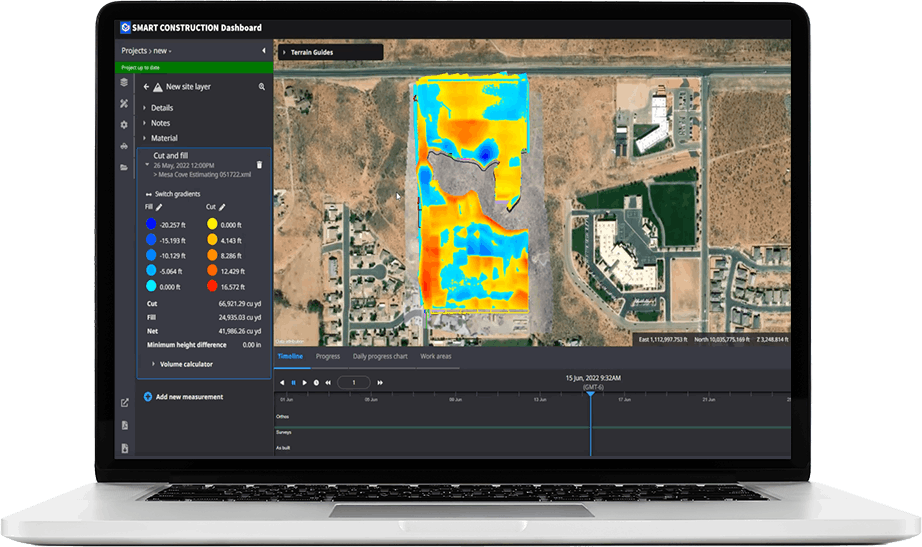Viewport: 922px width, 547px height.
Task: Open the Daily progress chart tab
Action: click(x=380, y=356)
